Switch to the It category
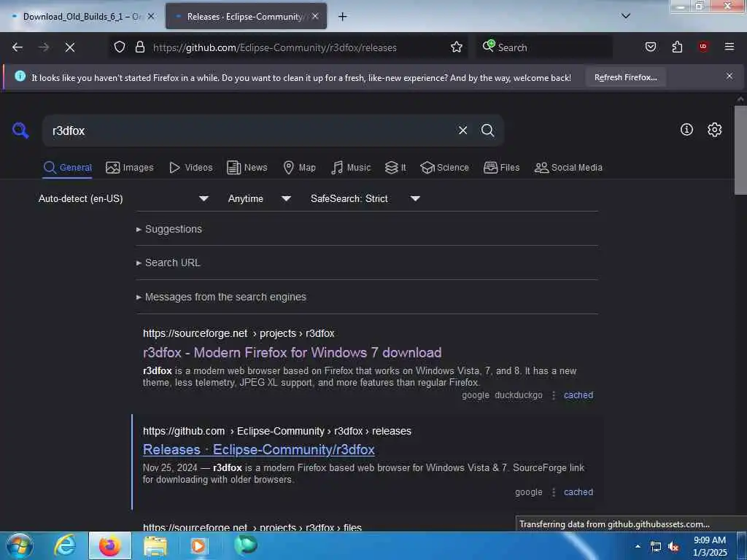747x560 pixels. click(x=395, y=168)
